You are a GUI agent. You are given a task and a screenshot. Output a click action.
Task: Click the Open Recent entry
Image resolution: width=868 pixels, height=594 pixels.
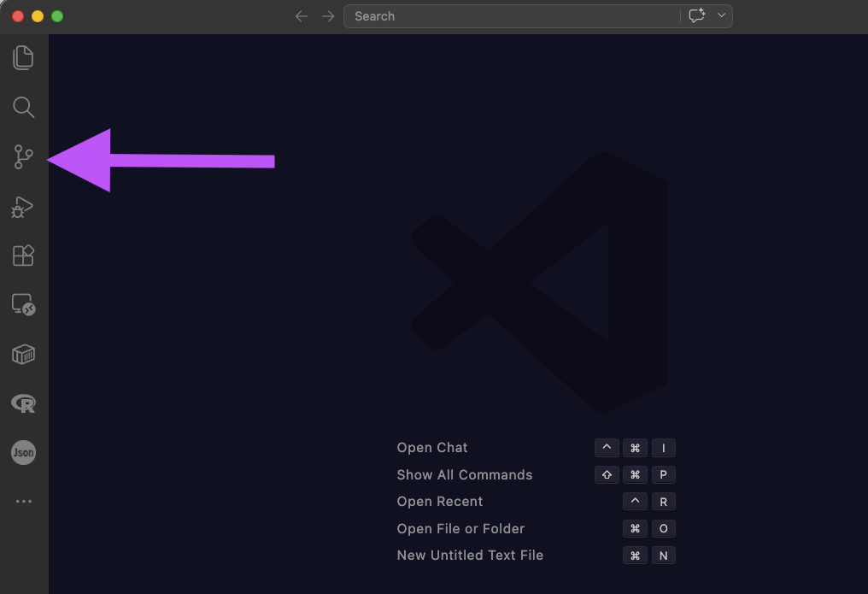point(439,501)
